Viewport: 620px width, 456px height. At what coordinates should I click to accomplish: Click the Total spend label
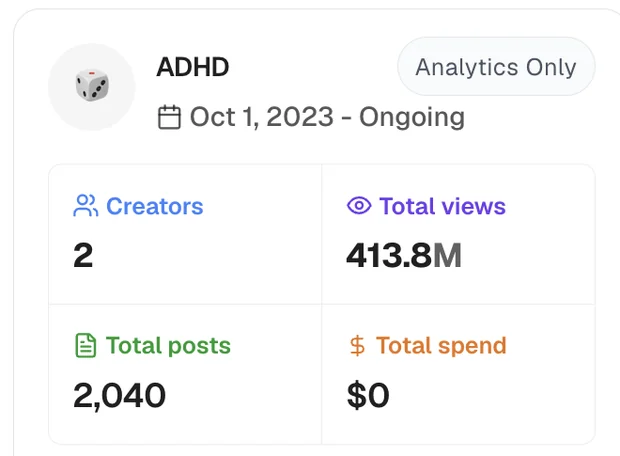441,346
